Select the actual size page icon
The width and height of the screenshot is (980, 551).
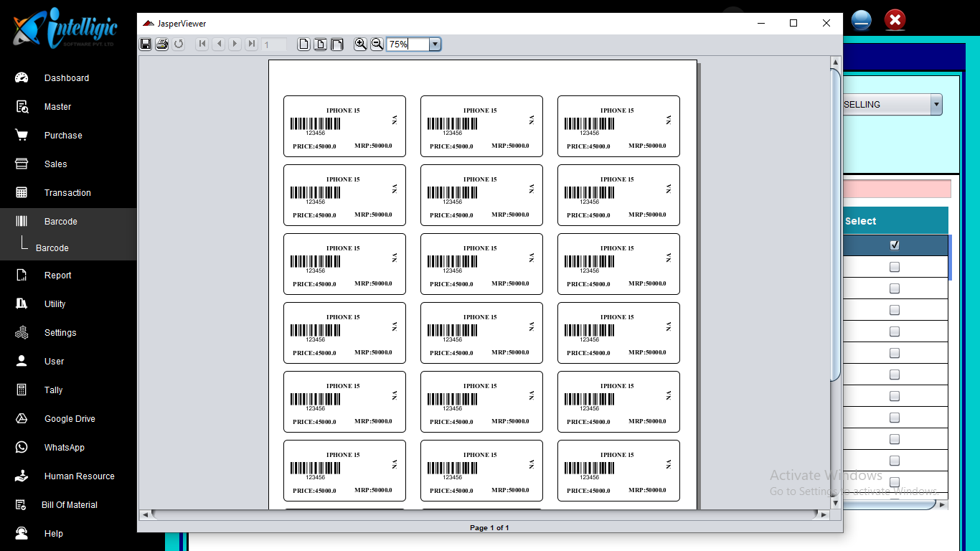pyautogui.click(x=304, y=44)
